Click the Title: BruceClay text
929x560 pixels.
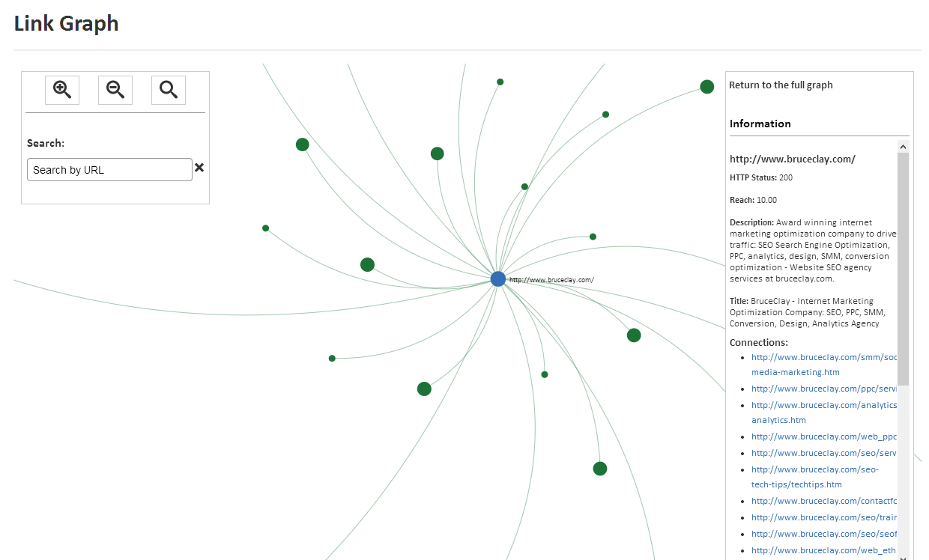point(808,312)
